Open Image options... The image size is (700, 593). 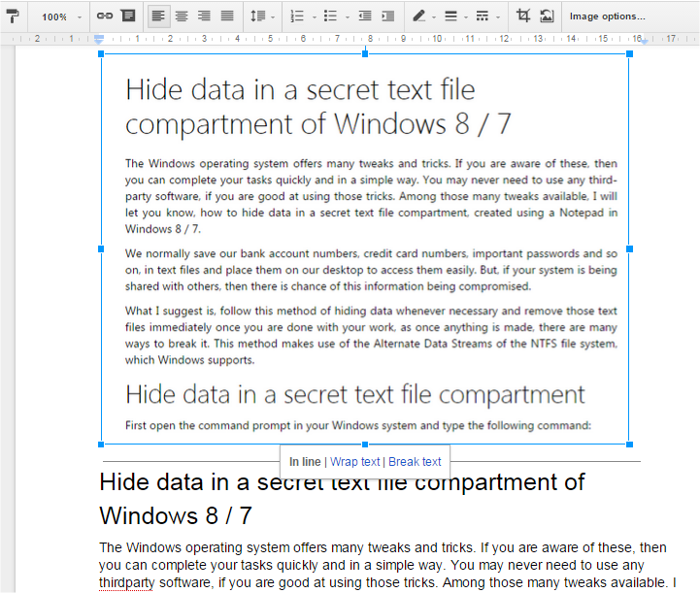point(607,16)
